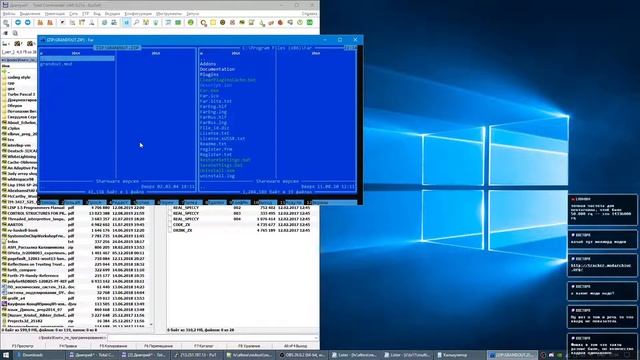Click F7 Каталог button in Total Commander

tap(204, 346)
